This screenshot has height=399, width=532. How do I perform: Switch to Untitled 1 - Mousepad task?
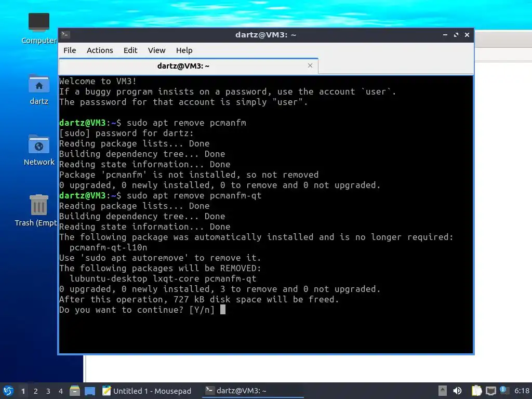point(147,391)
